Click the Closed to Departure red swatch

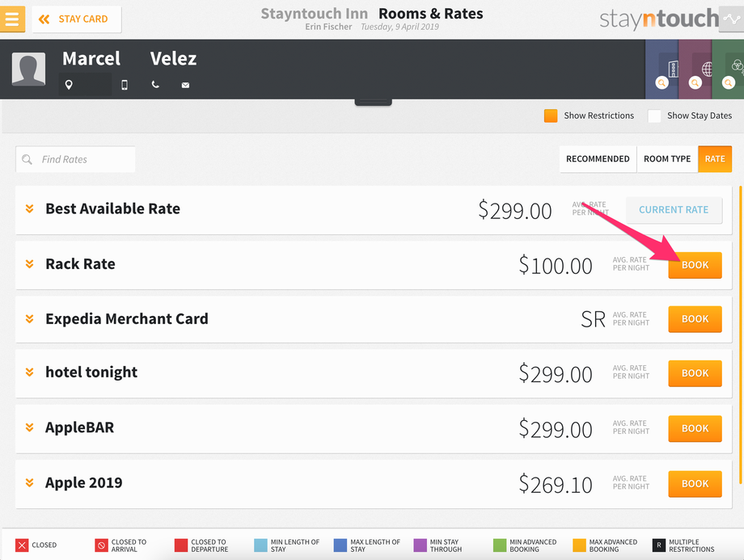point(181,545)
